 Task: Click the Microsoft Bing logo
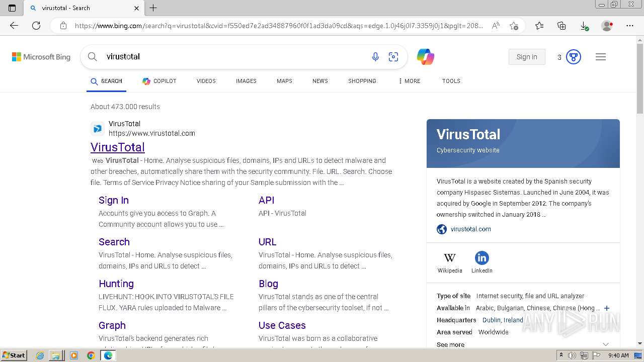pyautogui.click(x=41, y=57)
